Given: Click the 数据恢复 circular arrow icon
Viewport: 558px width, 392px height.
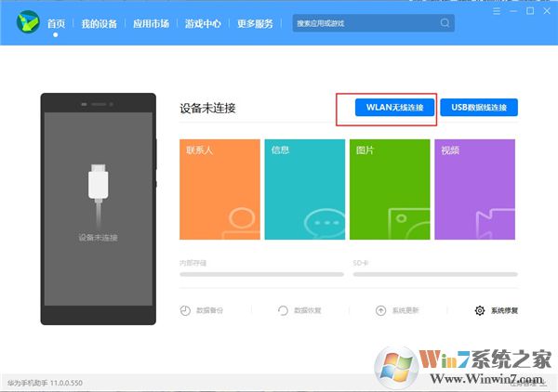Looking at the screenshot, I should tap(283, 310).
